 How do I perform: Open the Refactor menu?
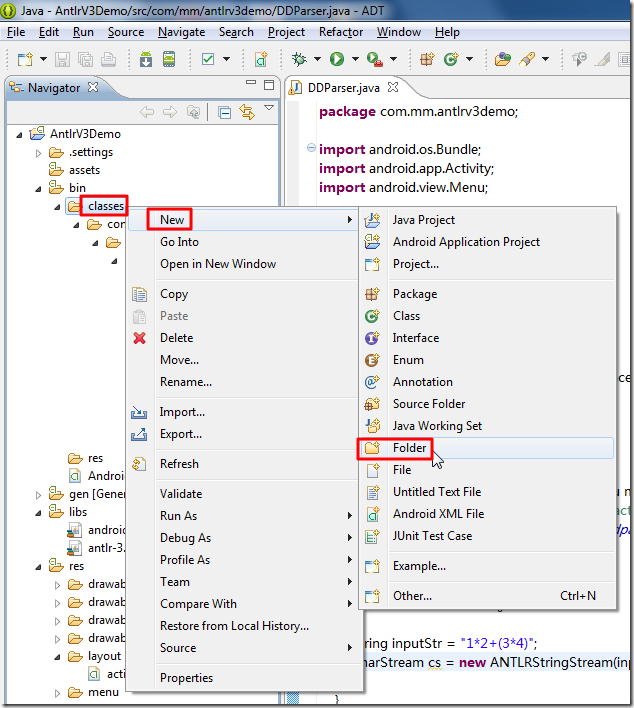[x=341, y=32]
